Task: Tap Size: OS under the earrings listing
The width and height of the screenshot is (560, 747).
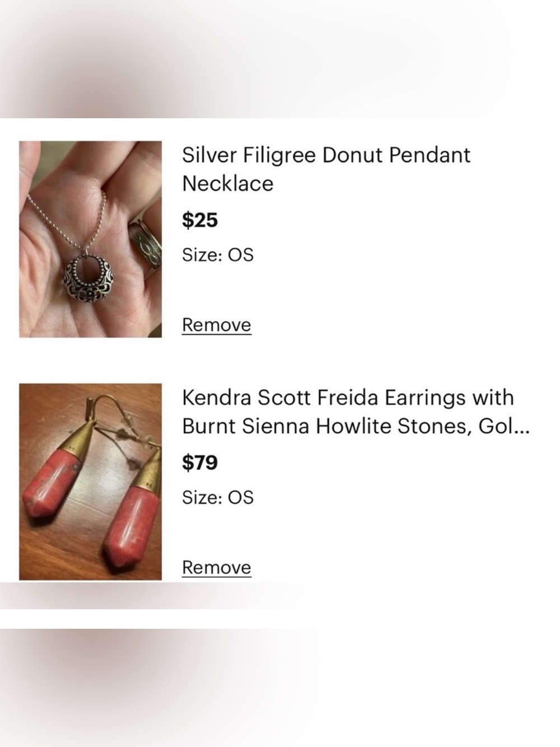Action: point(218,498)
